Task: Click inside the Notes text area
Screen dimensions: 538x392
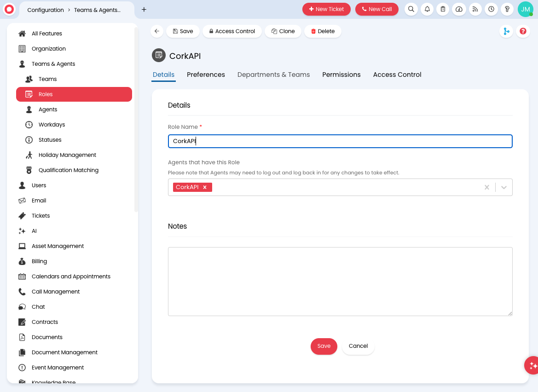Action: click(x=340, y=282)
